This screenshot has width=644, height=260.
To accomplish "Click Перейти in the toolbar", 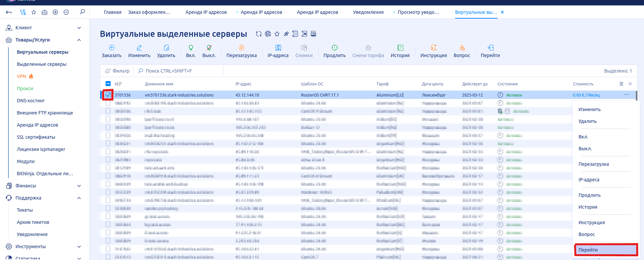I will click(x=490, y=51).
